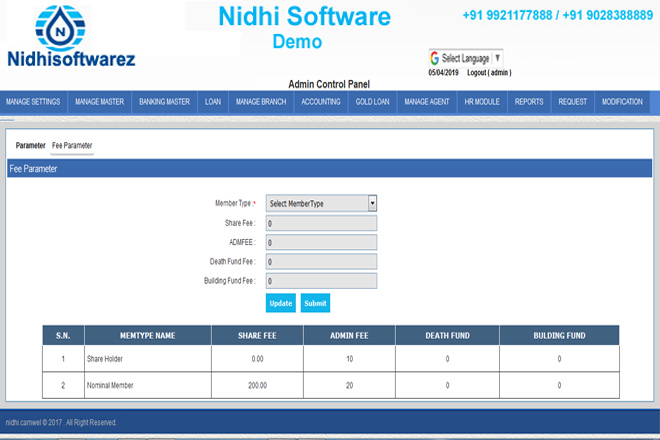660x440 pixels.
Task: Open the MANAGE AGENT menu
Action: click(427, 102)
